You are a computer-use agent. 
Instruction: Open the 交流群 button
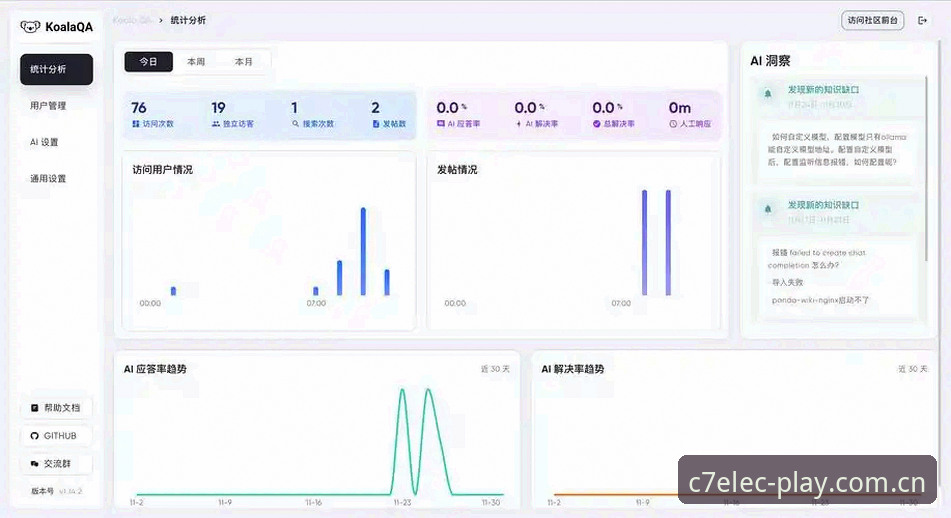[x=56, y=463]
